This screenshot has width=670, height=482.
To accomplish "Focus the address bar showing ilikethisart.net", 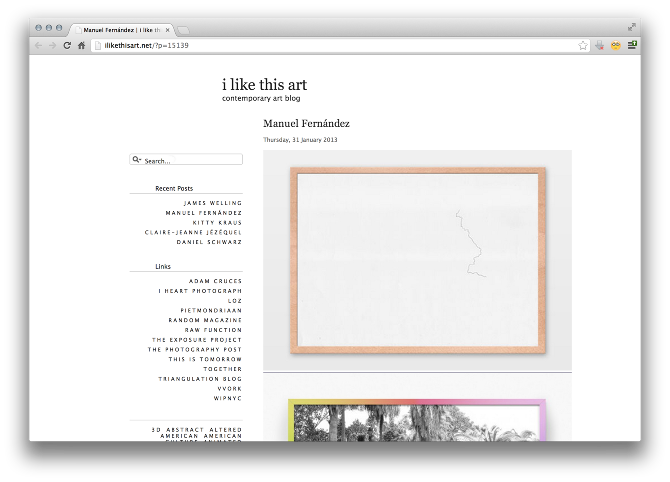I will pos(340,45).
